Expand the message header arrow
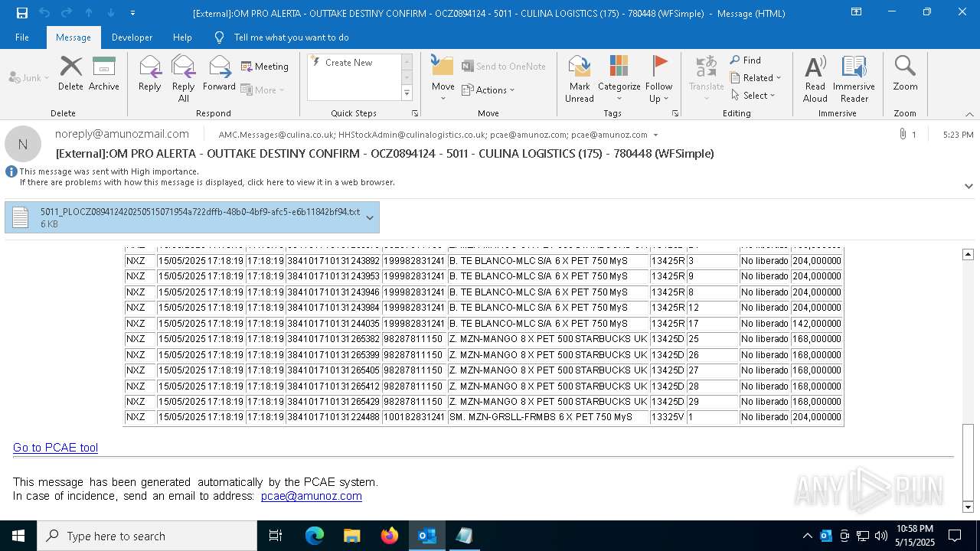The width and height of the screenshot is (980, 551). pyautogui.click(x=969, y=186)
